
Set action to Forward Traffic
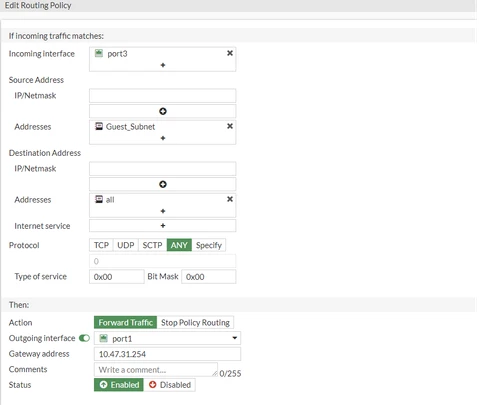[x=125, y=322]
